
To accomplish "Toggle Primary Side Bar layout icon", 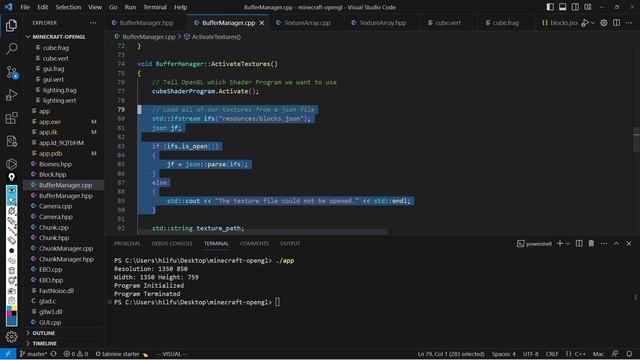I will [x=550, y=7].
